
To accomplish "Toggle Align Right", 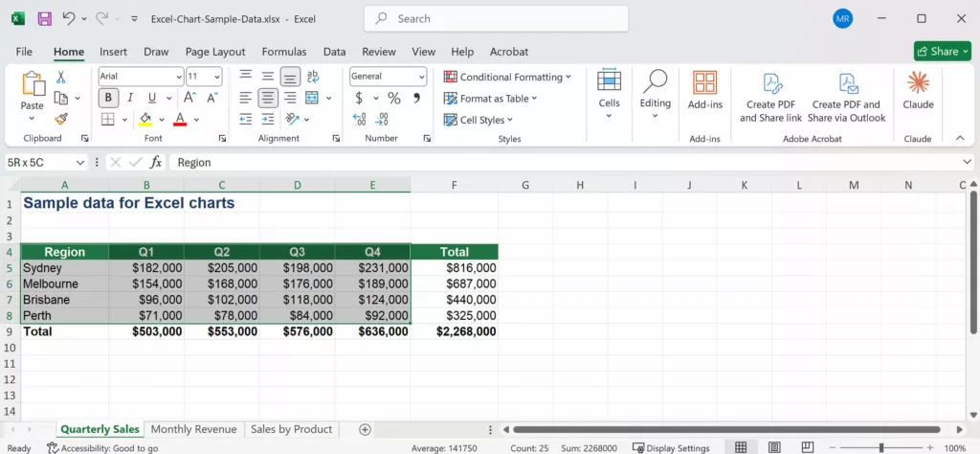I will (x=290, y=98).
